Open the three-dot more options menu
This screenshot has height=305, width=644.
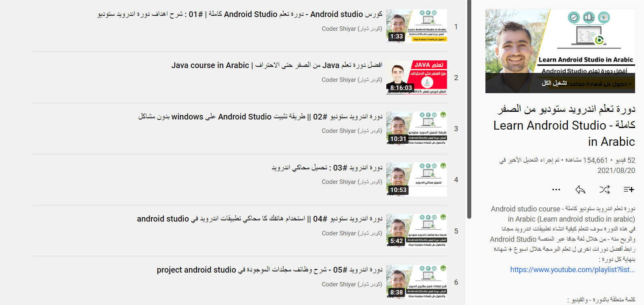(x=556, y=190)
